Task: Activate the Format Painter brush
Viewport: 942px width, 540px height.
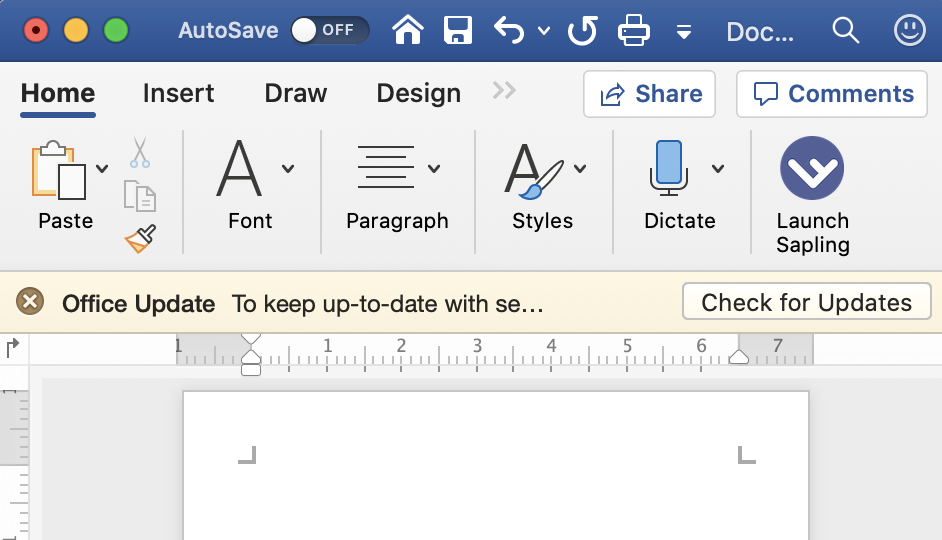Action: pos(141,238)
